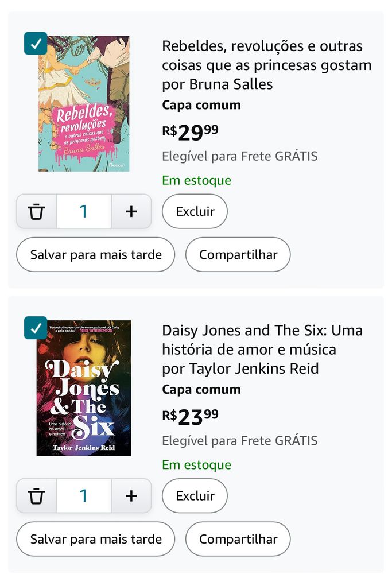Image resolution: width=392 pixels, height=574 pixels.
Task: Uncheck the Rebeldes book selection checkbox
Action: pyautogui.click(x=36, y=44)
